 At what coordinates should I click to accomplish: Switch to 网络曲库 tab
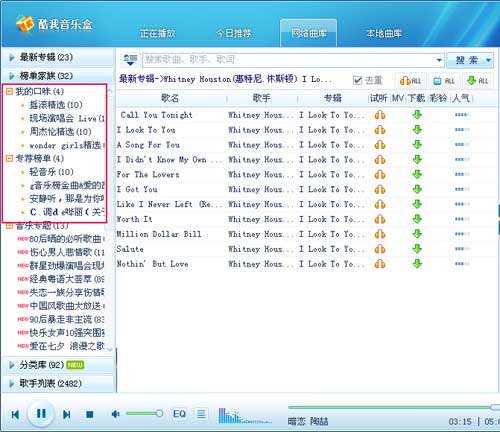[309, 33]
